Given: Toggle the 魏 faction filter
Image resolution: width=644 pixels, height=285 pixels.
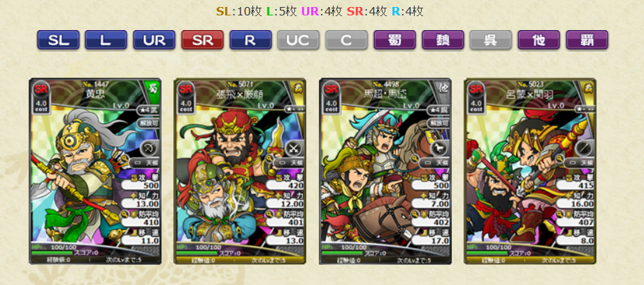Looking at the screenshot, I should pyautogui.click(x=443, y=40).
